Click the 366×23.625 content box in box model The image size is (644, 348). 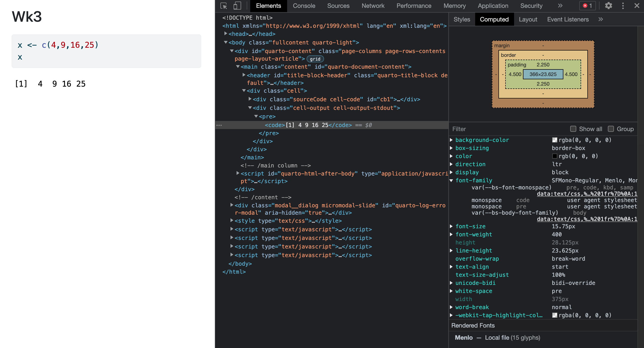click(543, 74)
